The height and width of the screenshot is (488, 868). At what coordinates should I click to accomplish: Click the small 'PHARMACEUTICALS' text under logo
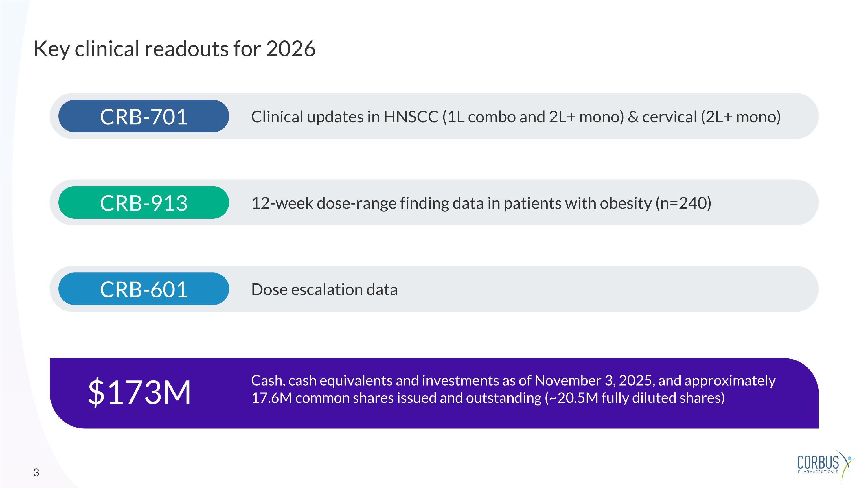(818, 472)
